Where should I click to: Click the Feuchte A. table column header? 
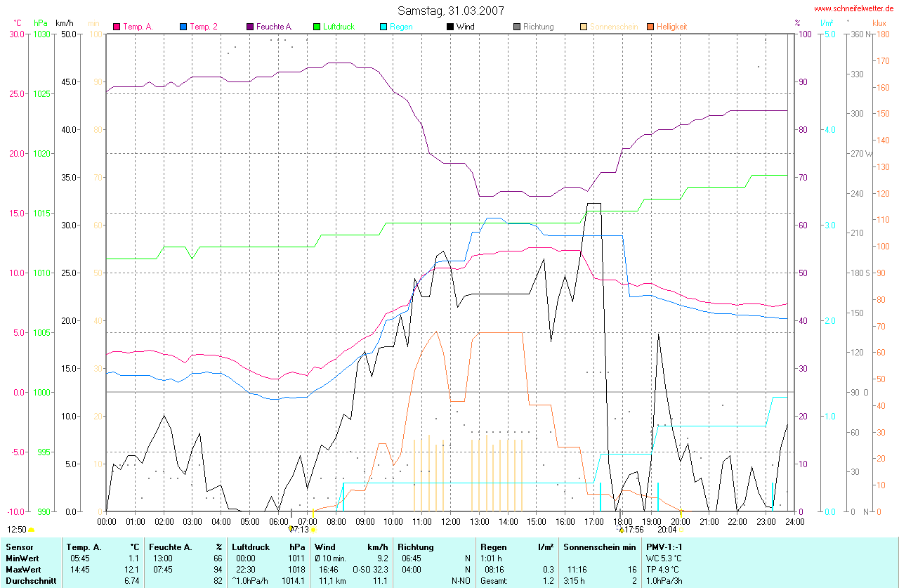tap(171, 547)
